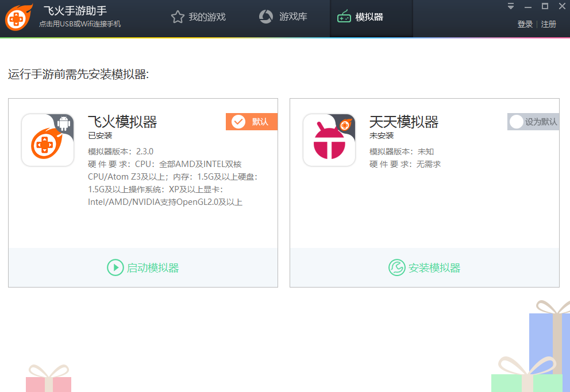This screenshot has width=570, height=392.
Task: Click the play icon beside 启动模拟器
Action: [x=115, y=267]
